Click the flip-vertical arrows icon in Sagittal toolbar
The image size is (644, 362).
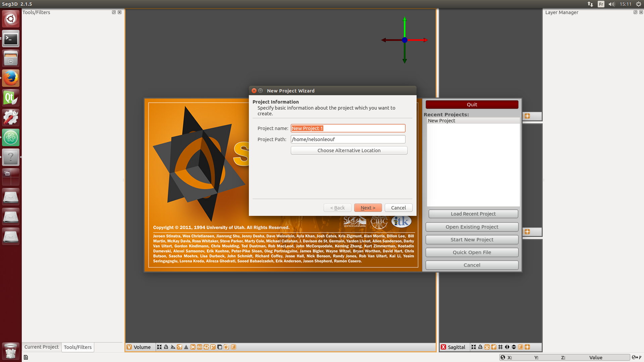click(514, 347)
